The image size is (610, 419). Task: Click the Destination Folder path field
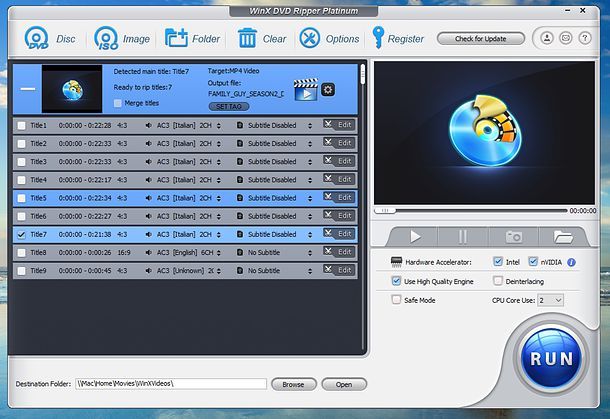click(x=171, y=384)
